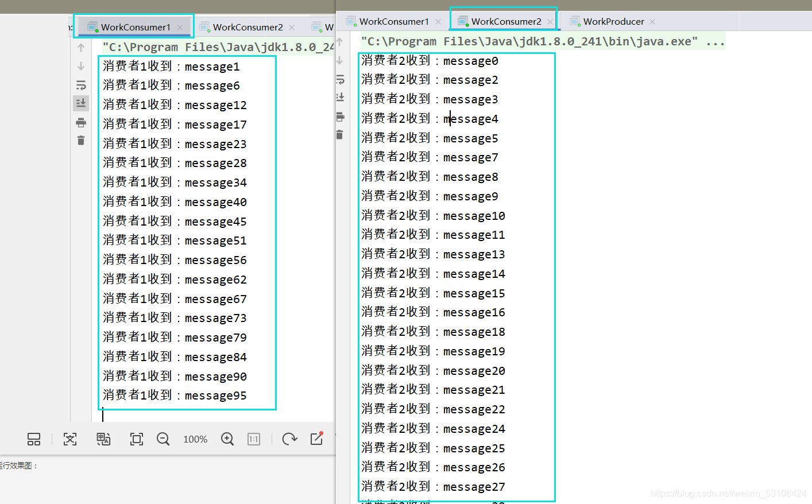812x504 pixels.
Task: Select WorkConsumer1 tab in left window
Action: pos(136,27)
